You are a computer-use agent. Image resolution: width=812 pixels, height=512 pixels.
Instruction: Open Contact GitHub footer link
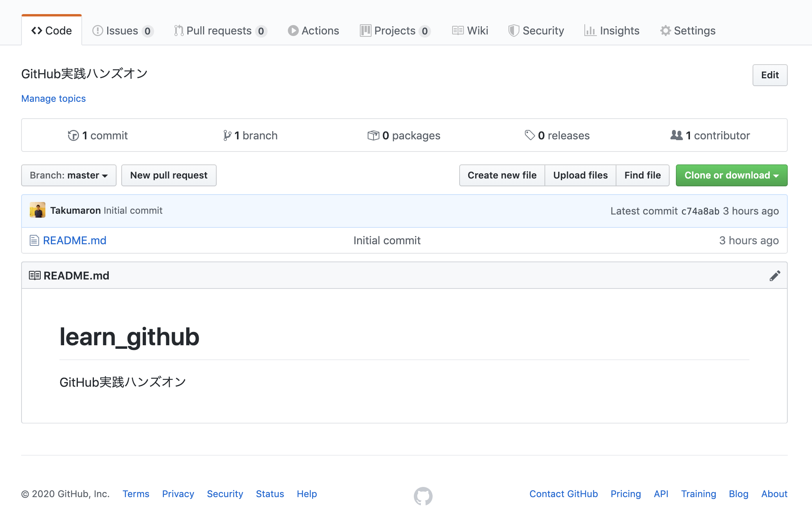(564, 494)
